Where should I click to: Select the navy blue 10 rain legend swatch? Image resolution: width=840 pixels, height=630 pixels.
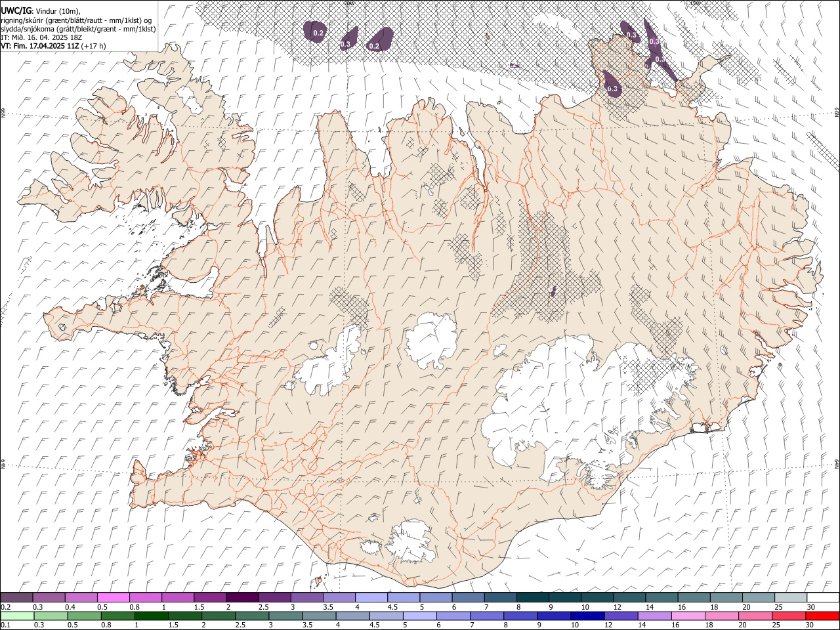tap(587, 616)
